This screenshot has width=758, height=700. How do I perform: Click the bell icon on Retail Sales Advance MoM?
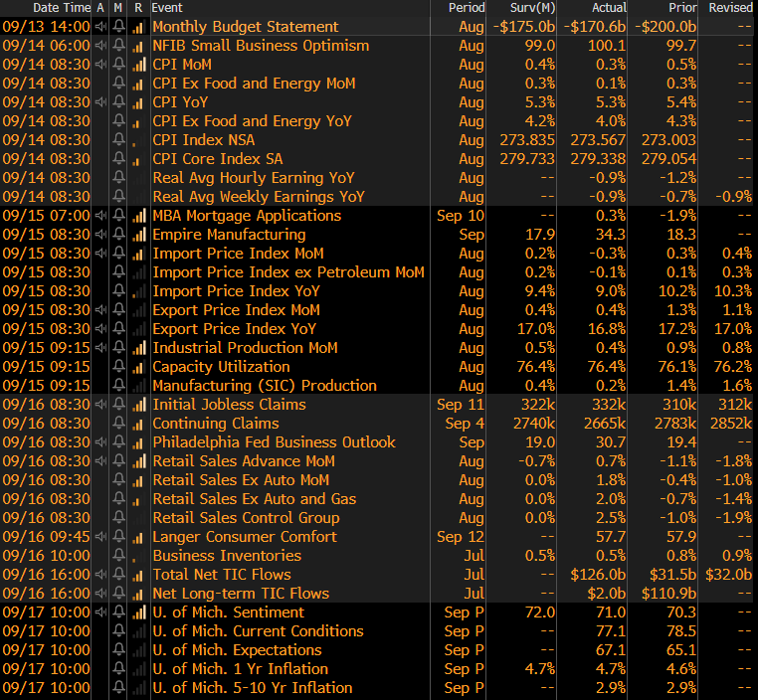(118, 461)
